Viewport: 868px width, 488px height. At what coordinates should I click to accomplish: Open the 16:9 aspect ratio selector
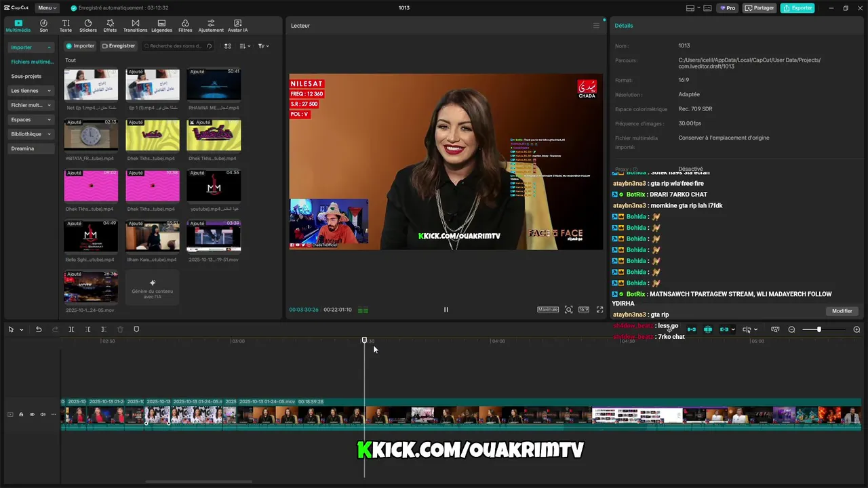tap(584, 310)
